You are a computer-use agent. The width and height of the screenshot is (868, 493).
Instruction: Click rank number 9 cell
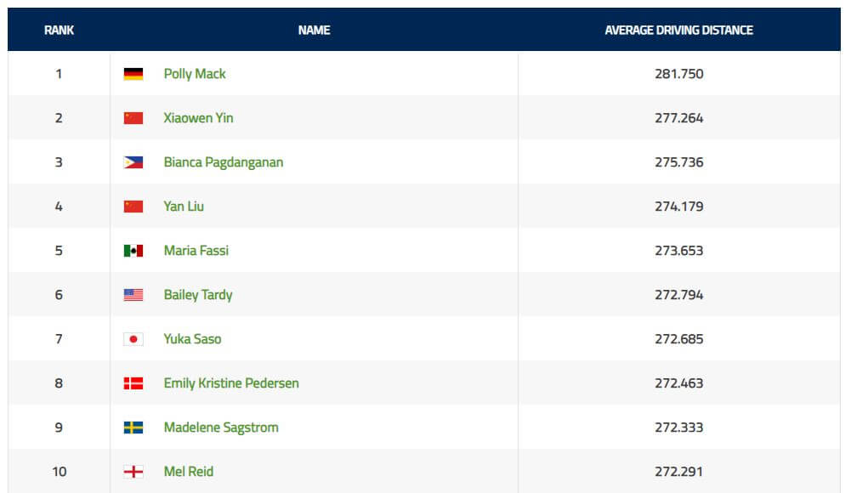point(59,428)
